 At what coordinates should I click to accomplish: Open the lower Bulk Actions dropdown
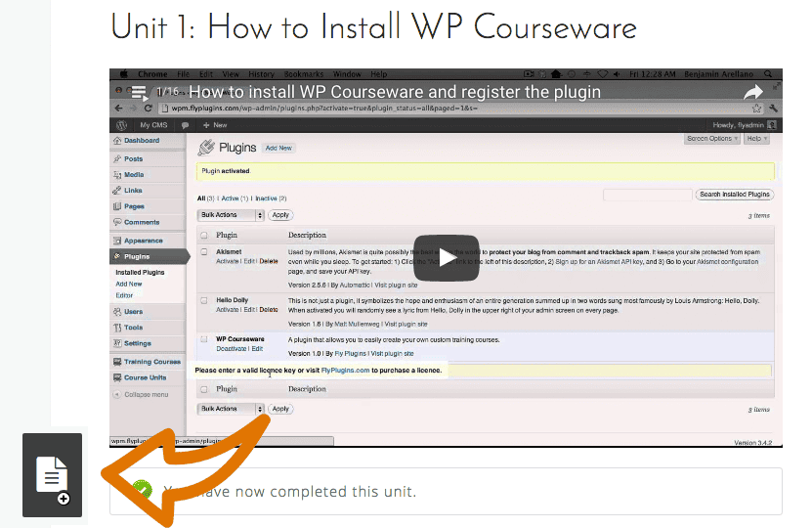click(231, 409)
